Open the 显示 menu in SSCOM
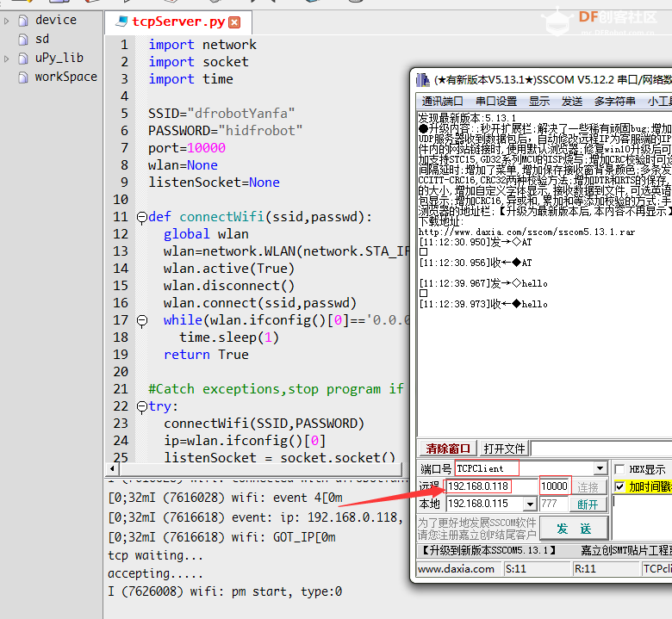This screenshot has height=619, width=672. (539, 102)
